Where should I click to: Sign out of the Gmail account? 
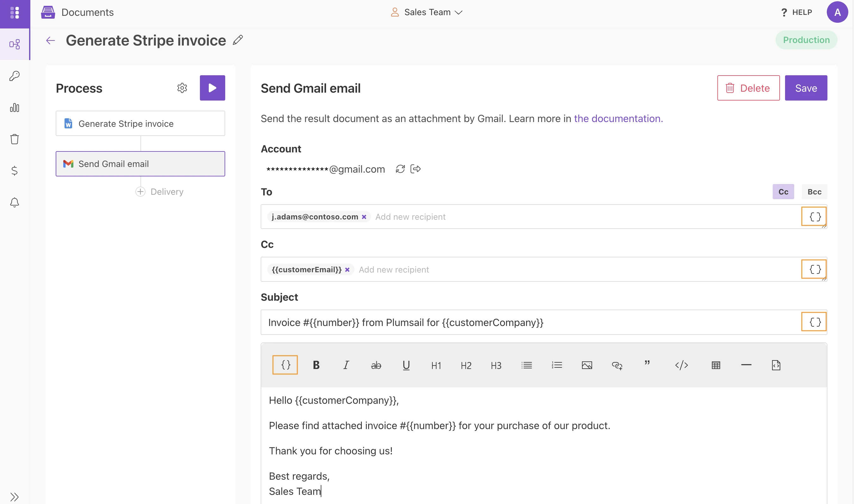[415, 169]
